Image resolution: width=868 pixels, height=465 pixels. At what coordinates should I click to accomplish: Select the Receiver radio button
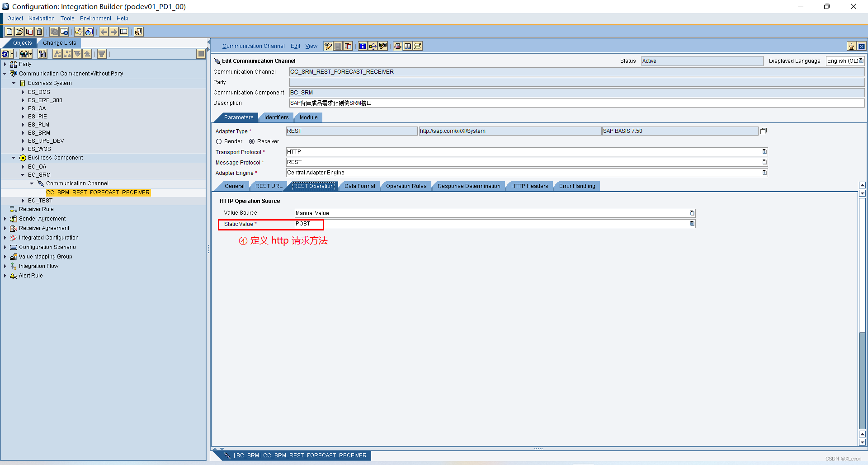point(252,141)
